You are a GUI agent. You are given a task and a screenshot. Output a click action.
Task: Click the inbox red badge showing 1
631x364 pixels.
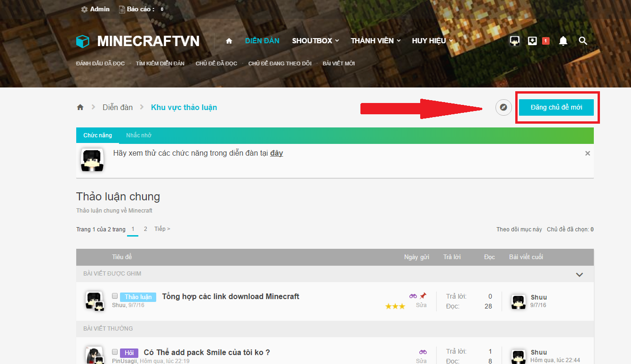pyautogui.click(x=546, y=41)
